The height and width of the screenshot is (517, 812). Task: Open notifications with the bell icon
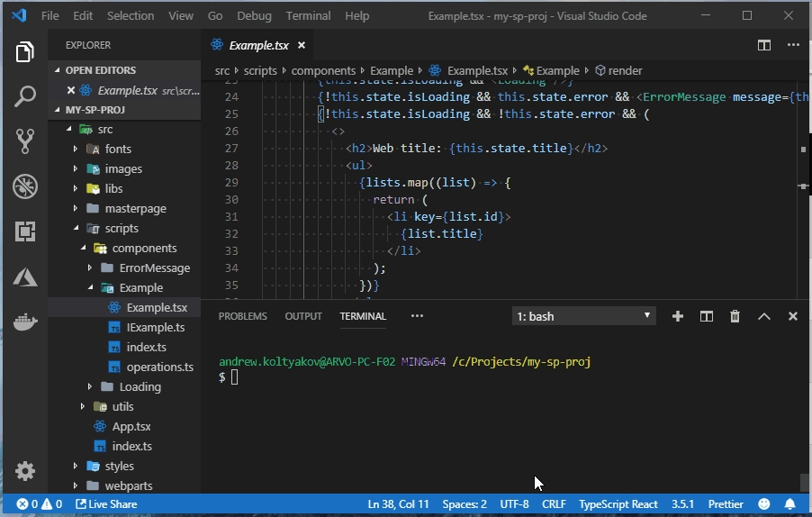click(790, 504)
